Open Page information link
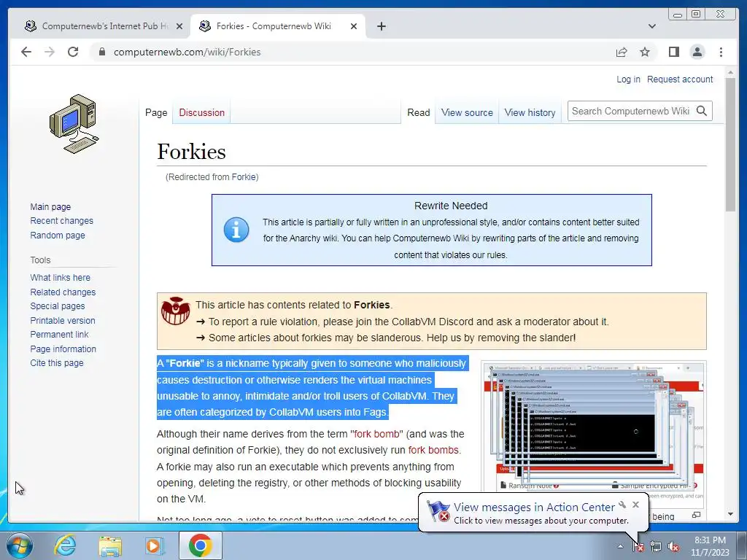 click(x=63, y=349)
